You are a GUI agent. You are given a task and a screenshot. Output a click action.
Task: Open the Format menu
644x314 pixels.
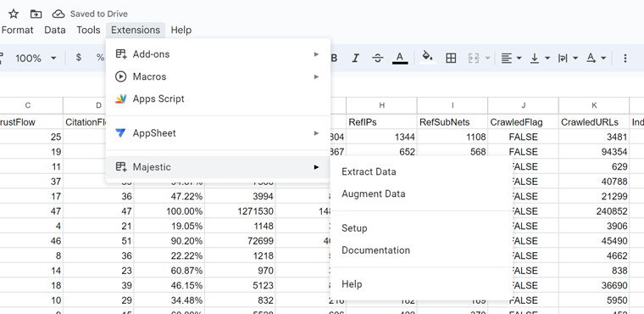17,30
